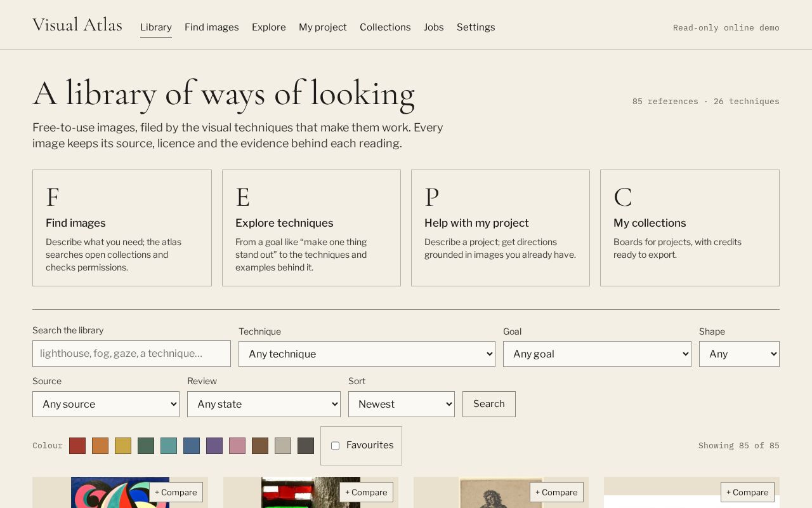Open the Find images card
Screen dimensions: 812x508
[x=122, y=228]
